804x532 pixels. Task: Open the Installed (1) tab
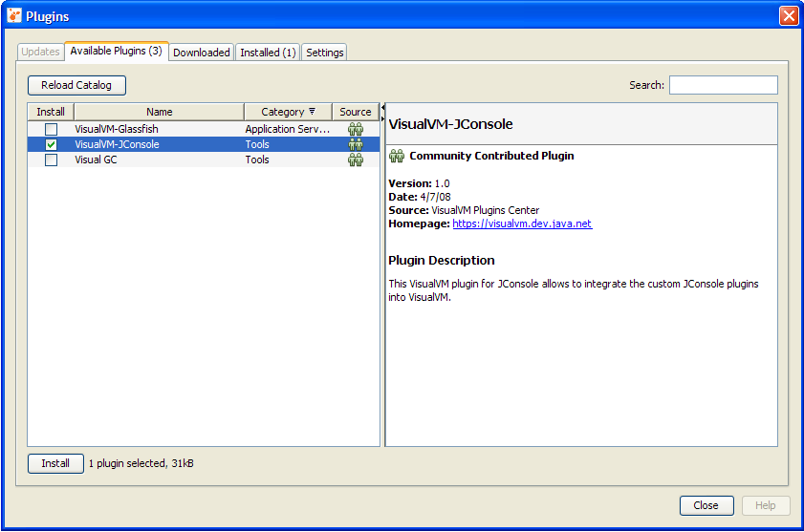coord(268,53)
